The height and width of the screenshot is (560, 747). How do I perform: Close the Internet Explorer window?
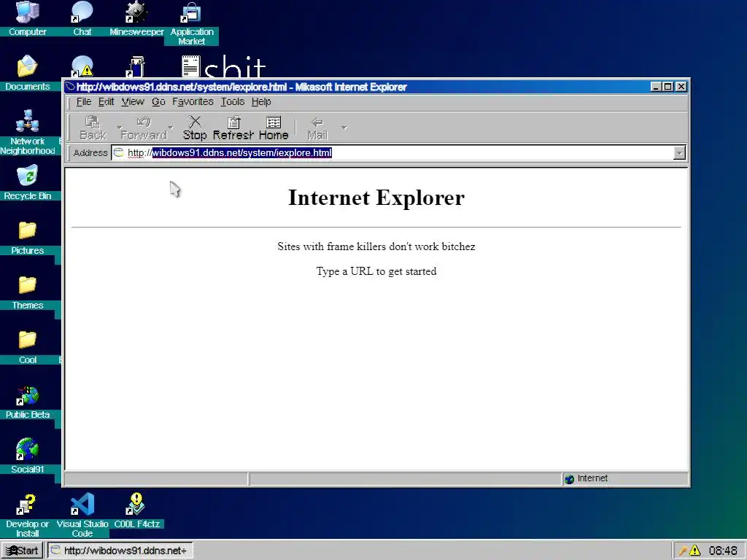pyautogui.click(x=681, y=87)
